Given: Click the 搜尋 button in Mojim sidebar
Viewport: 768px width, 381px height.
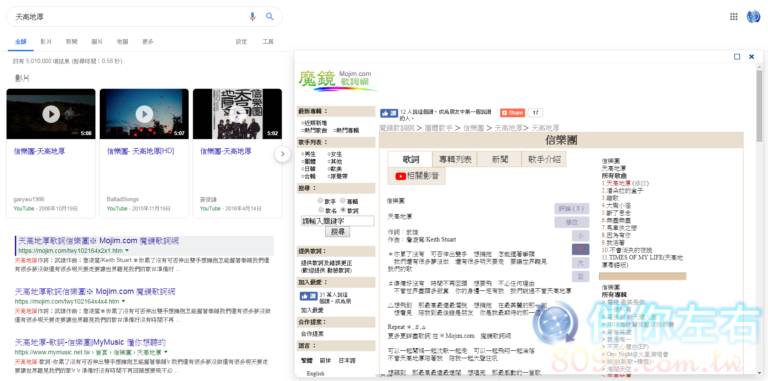Looking at the screenshot, I should coord(337,231).
